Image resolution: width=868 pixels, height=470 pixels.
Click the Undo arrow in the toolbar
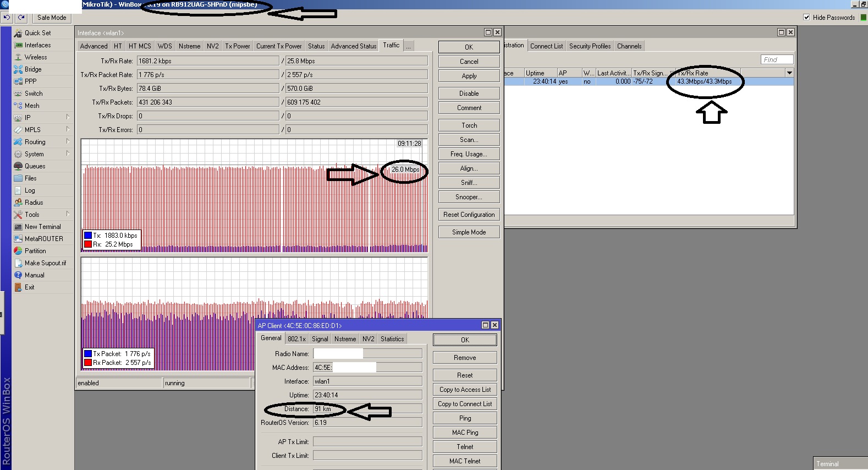[7, 18]
